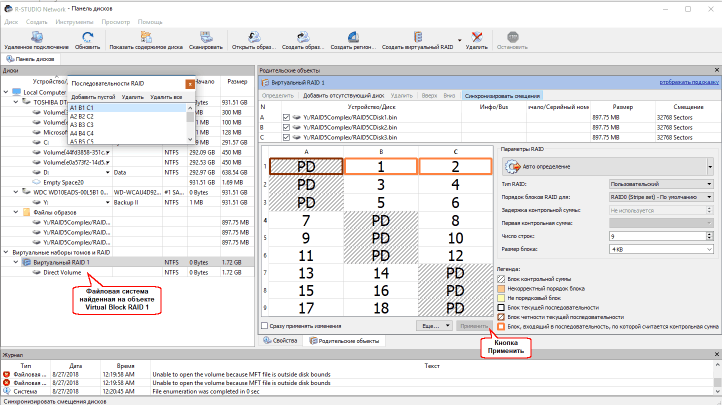Screen dimensions: 722x405
Task: Click the show hint link
Action: 689,82
